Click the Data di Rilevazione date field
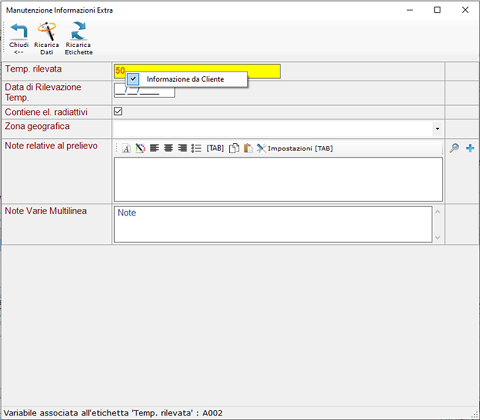 (144, 90)
